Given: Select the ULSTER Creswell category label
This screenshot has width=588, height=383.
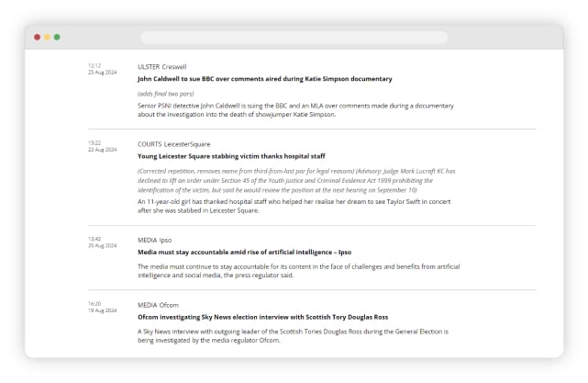Looking at the screenshot, I should tap(161, 67).
